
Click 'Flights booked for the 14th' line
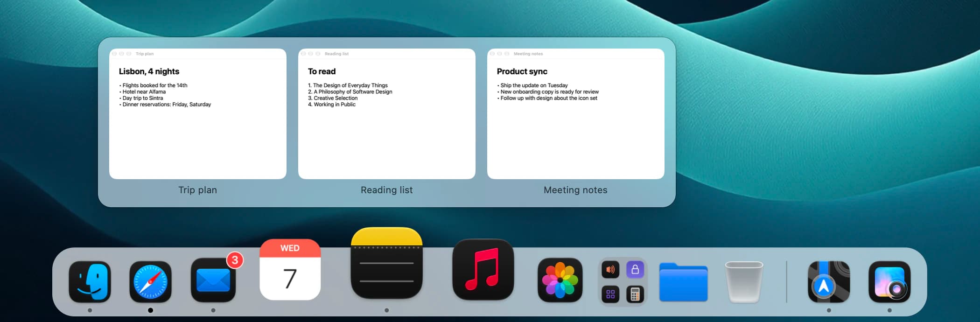(153, 85)
